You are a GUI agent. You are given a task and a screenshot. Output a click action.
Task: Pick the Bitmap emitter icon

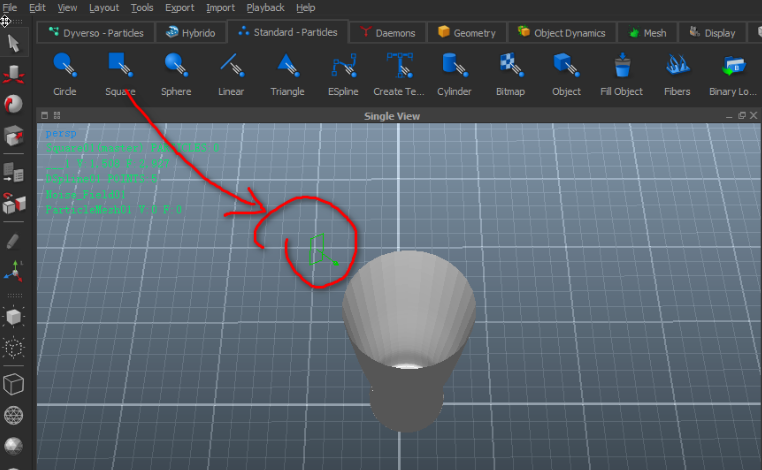point(511,67)
